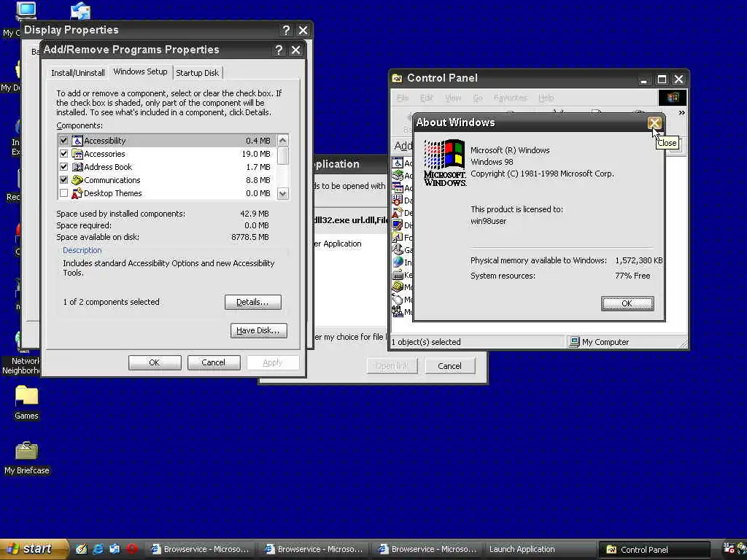Select the Address Book icon in Components list
747x560 pixels.
[77, 167]
